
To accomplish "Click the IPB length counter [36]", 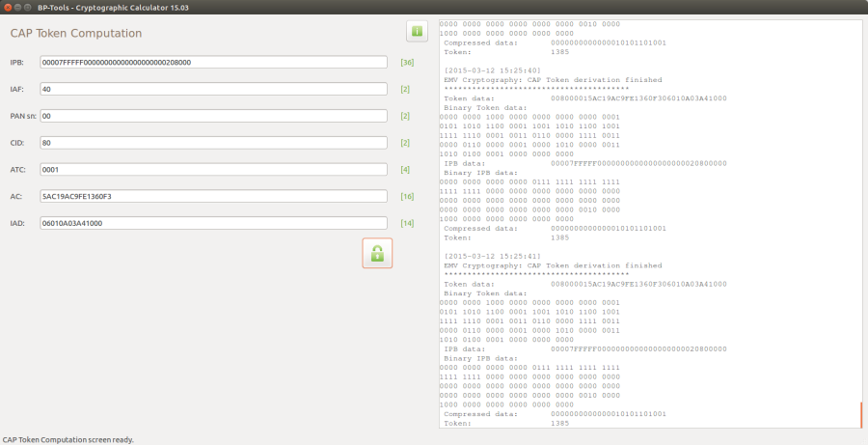I will (407, 63).
